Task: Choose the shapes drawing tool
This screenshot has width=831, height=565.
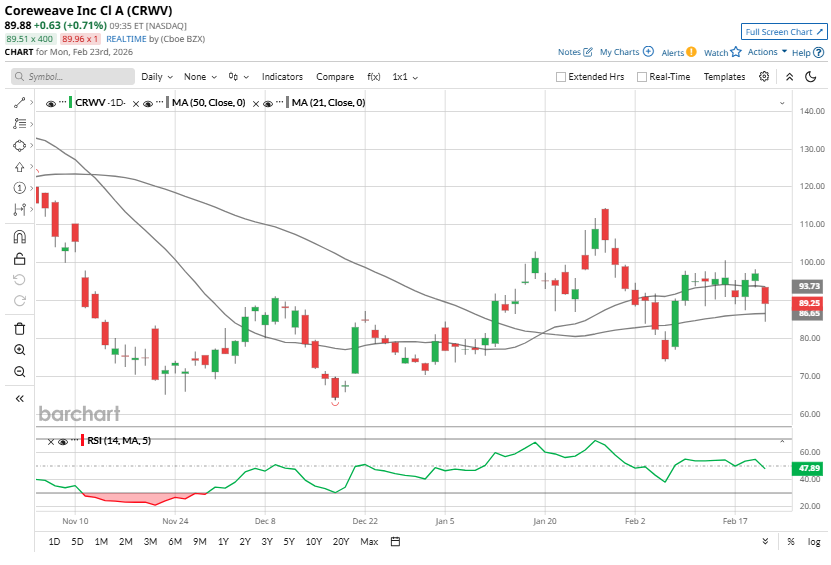Action: click(20, 145)
